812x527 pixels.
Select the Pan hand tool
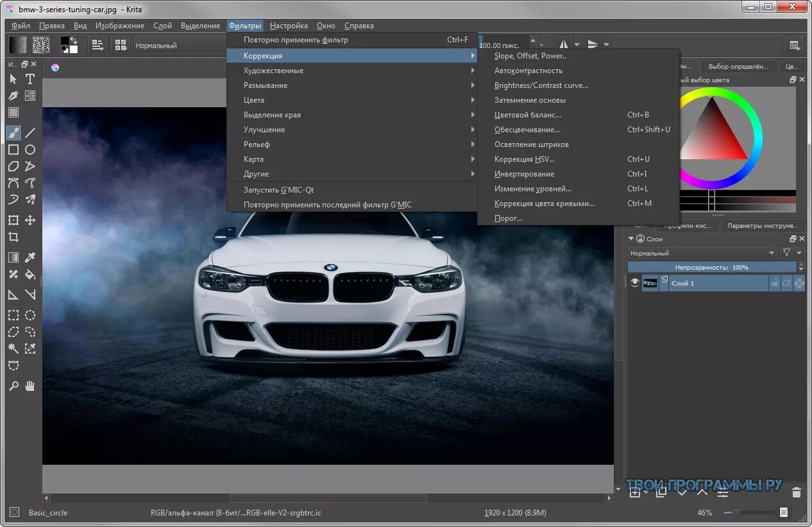pos(30,386)
